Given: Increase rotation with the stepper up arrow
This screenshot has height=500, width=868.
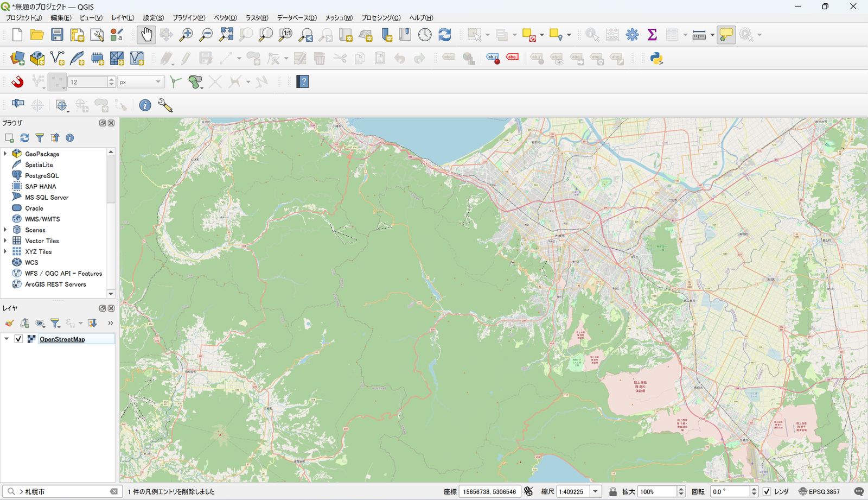Looking at the screenshot, I should (754, 489).
